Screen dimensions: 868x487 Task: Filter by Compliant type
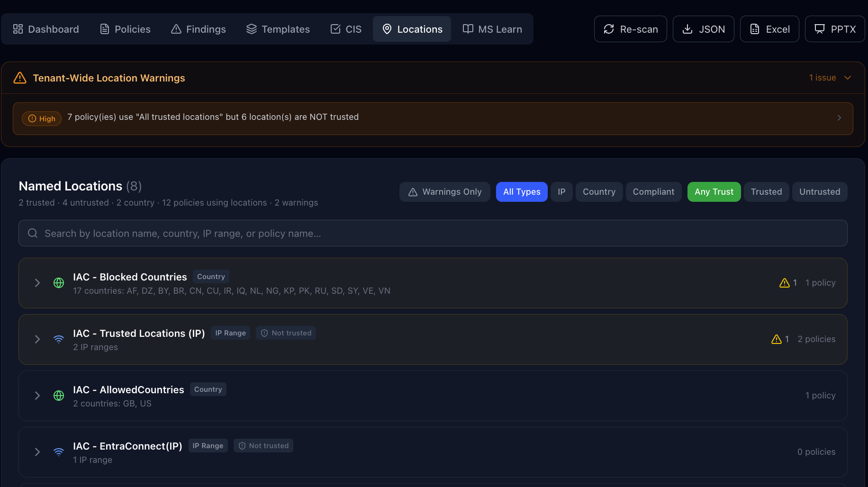click(x=653, y=192)
